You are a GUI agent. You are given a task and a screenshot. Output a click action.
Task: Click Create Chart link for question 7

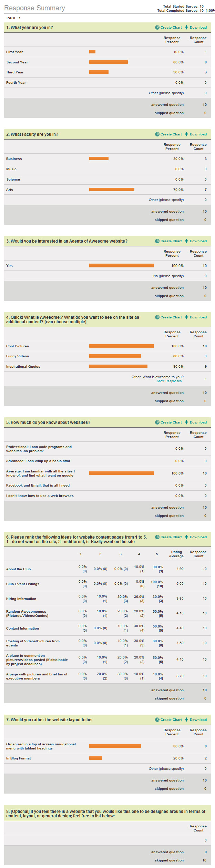[x=171, y=720]
